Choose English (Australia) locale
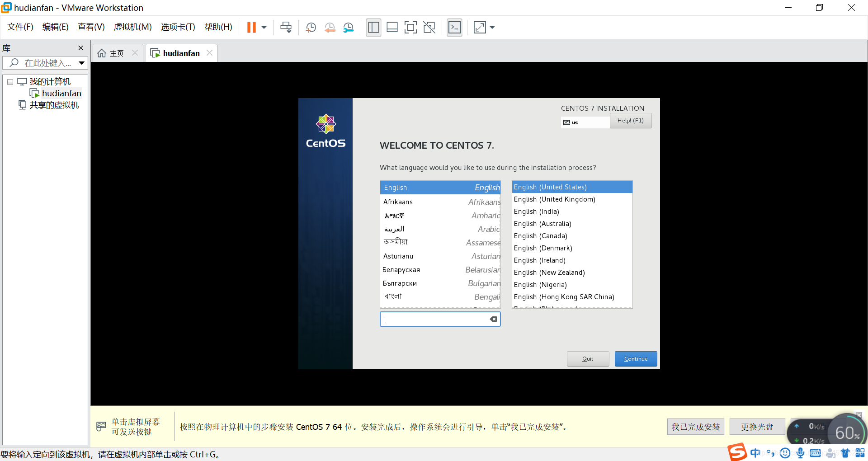This screenshot has height=461, width=868. pos(572,224)
